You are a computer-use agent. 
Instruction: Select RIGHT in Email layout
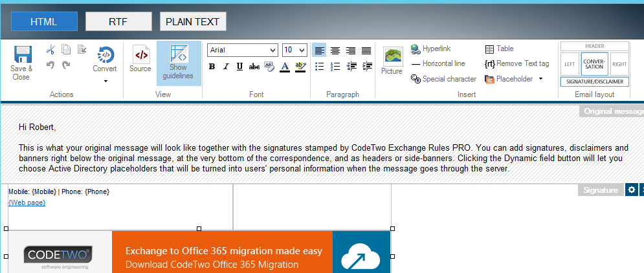pyautogui.click(x=619, y=64)
